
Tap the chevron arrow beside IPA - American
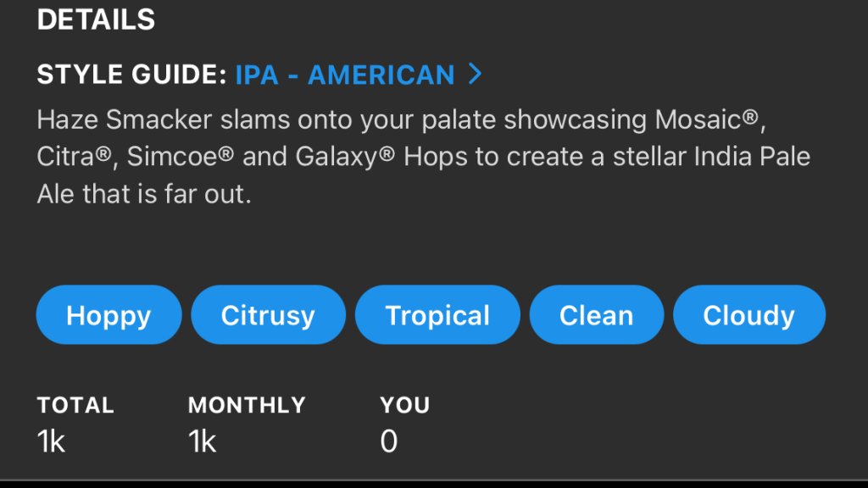click(x=476, y=75)
